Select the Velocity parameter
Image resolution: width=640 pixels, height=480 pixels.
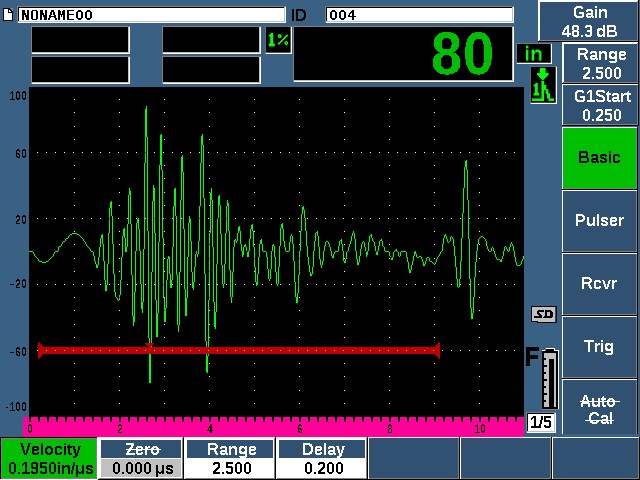click(x=48, y=458)
